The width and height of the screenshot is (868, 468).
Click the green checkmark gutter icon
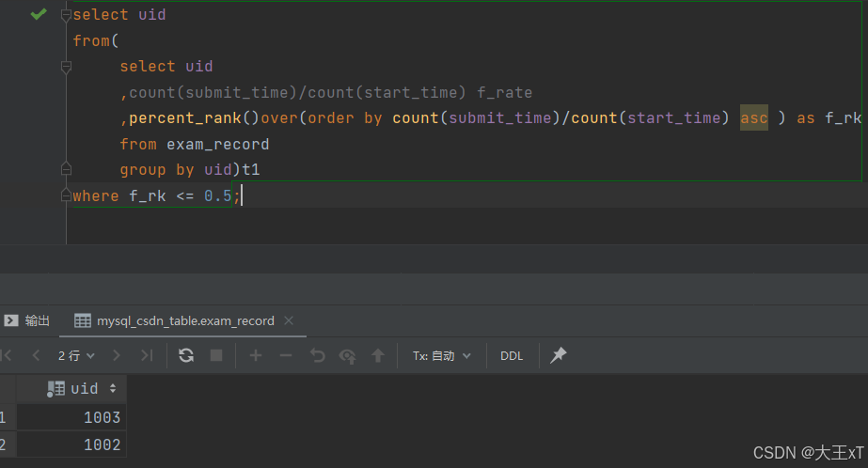coord(39,14)
